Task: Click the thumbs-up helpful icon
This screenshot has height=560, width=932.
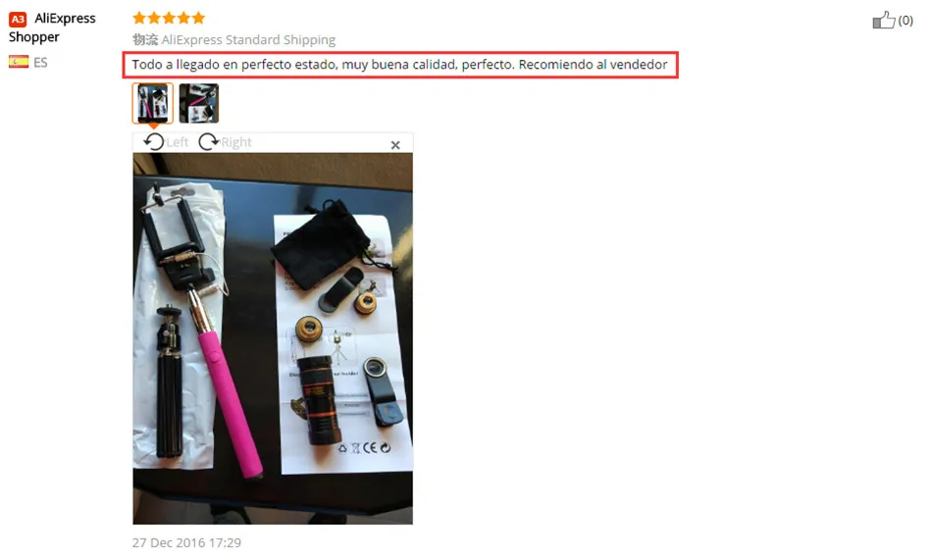Action: pyautogui.click(x=883, y=20)
